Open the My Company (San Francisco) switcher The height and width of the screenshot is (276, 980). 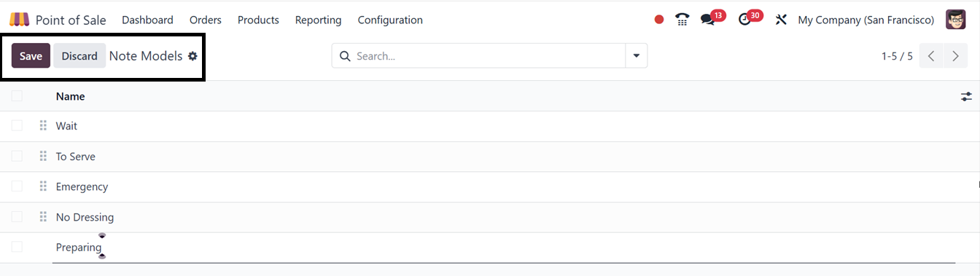coord(866,20)
